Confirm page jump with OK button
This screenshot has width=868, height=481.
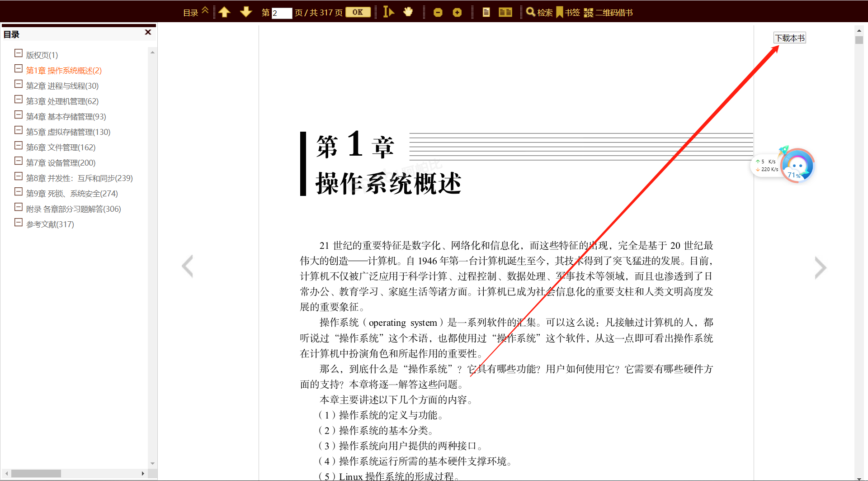(x=358, y=12)
